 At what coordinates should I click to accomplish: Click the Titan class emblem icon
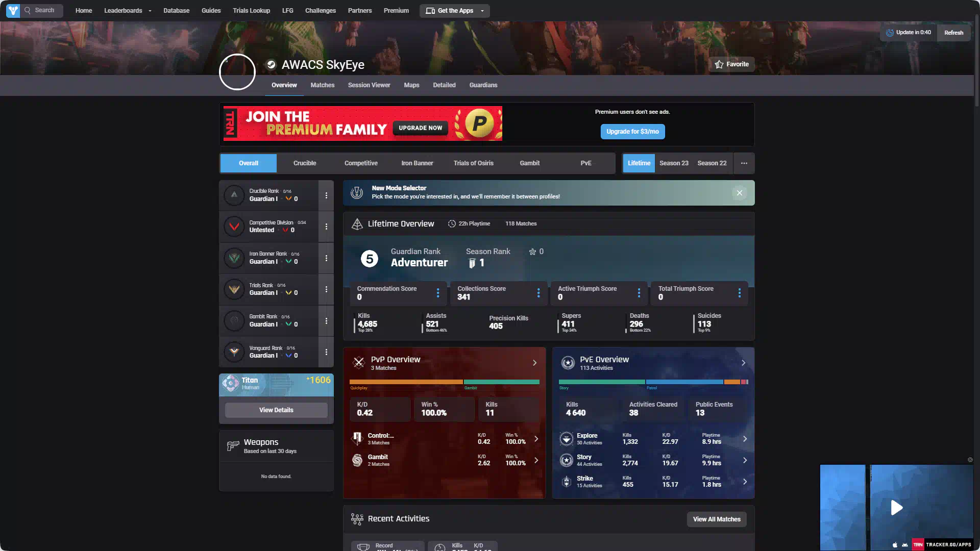(231, 384)
